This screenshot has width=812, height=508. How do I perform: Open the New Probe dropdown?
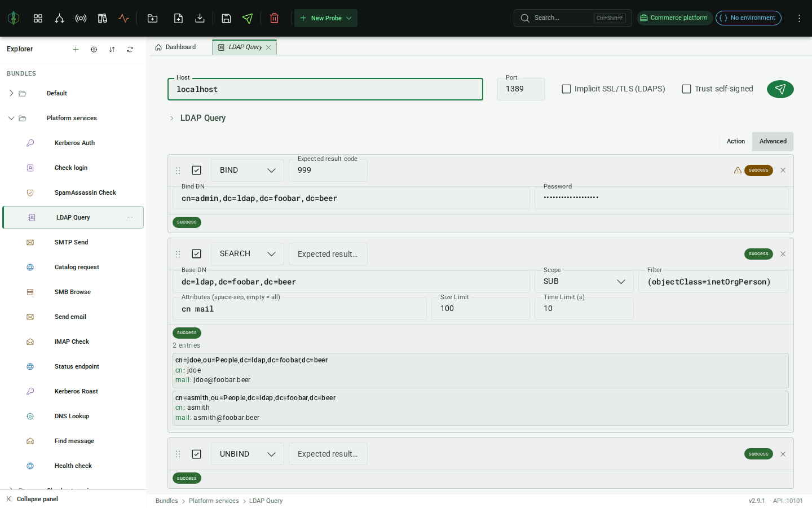click(x=326, y=18)
